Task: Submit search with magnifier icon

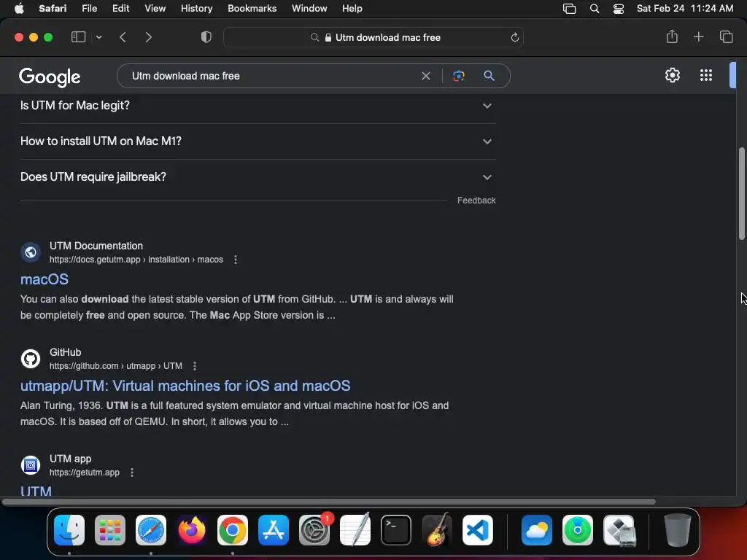Action: point(489,76)
